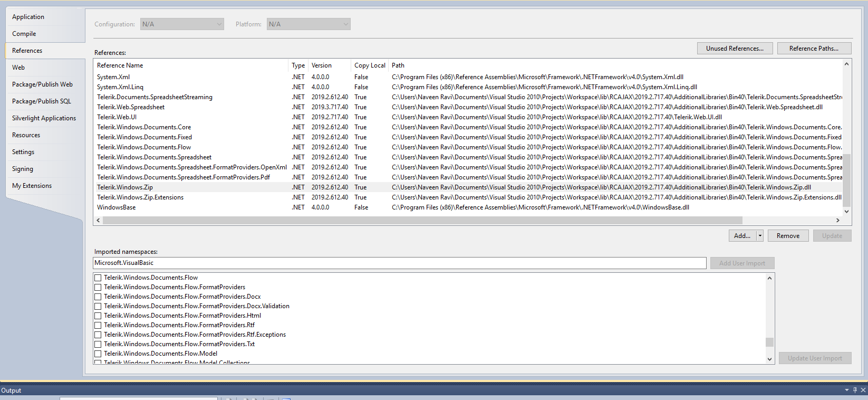The height and width of the screenshot is (400, 868).
Task: Open the Output window position dropdown arrow
Action: click(x=847, y=390)
